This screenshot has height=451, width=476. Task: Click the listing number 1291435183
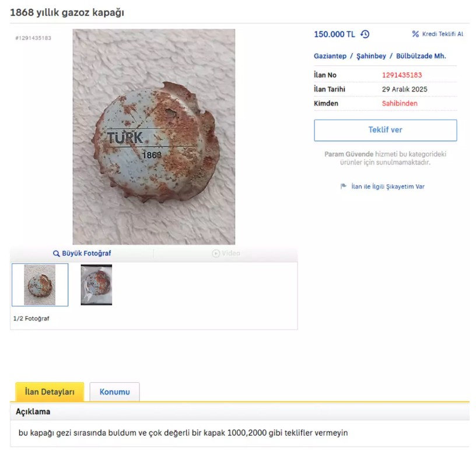click(402, 75)
